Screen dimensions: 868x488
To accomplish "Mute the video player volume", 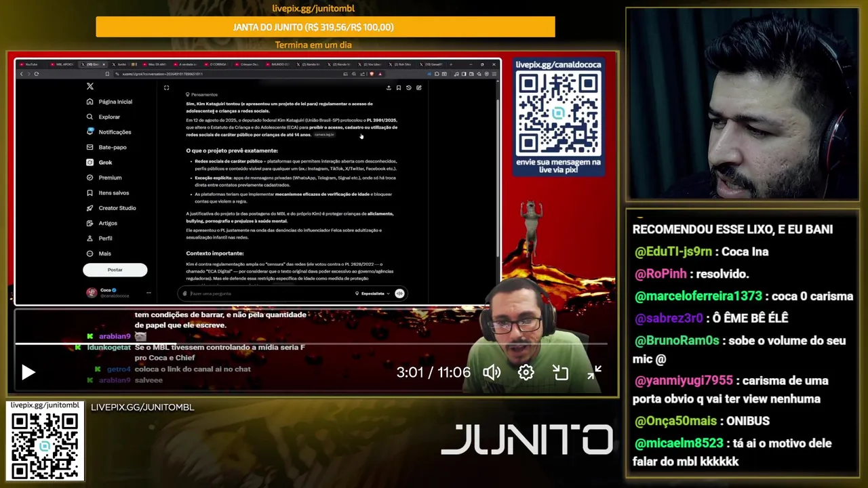I will [492, 372].
